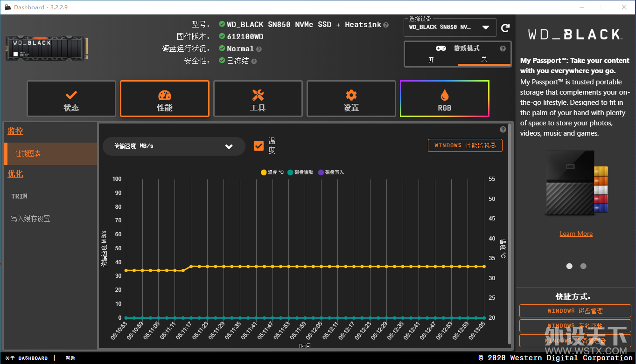Click green check icon next to firmware version
This screenshot has height=364, width=636.
[222, 36]
